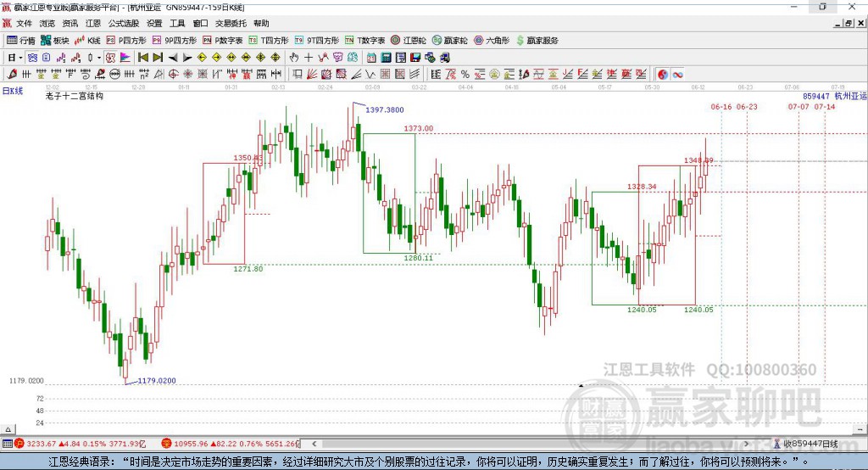Screen dimensions: 868x470
Task: Click the red floppy disk save icon
Action: click(x=415, y=58)
